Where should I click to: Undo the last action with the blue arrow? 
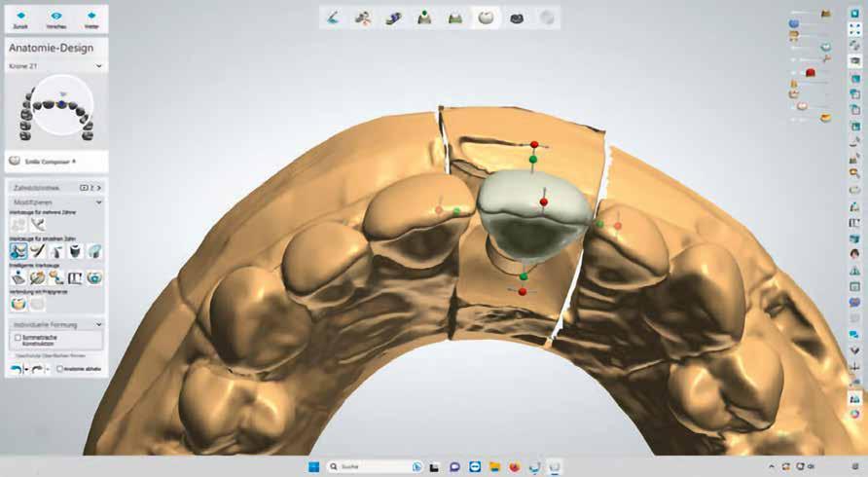coord(16,369)
